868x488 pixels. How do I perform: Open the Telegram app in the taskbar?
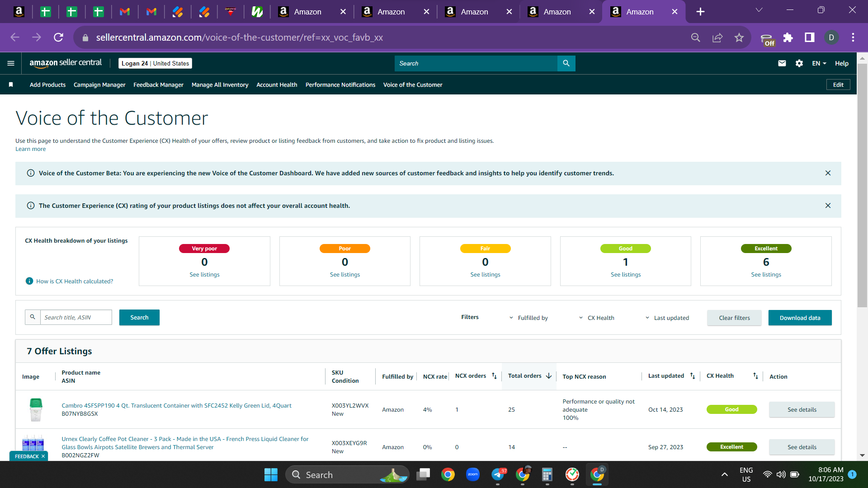pyautogui.click(x=498, y=474)
